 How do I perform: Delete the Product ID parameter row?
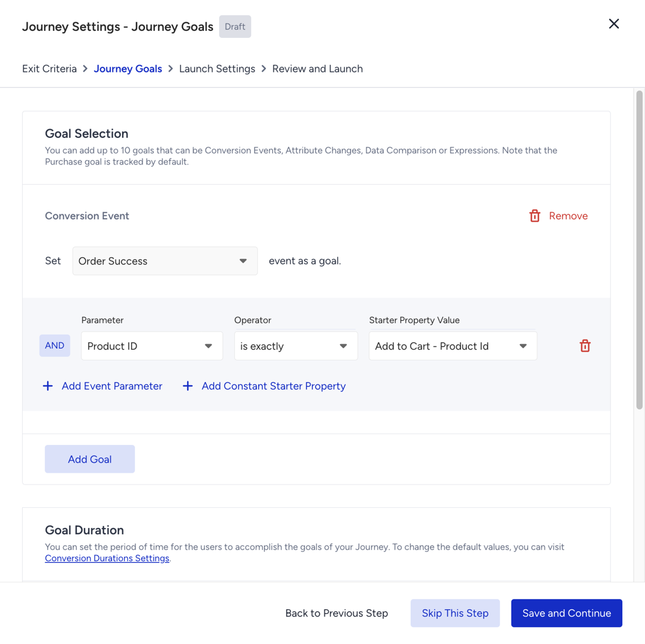pos(585,346)
